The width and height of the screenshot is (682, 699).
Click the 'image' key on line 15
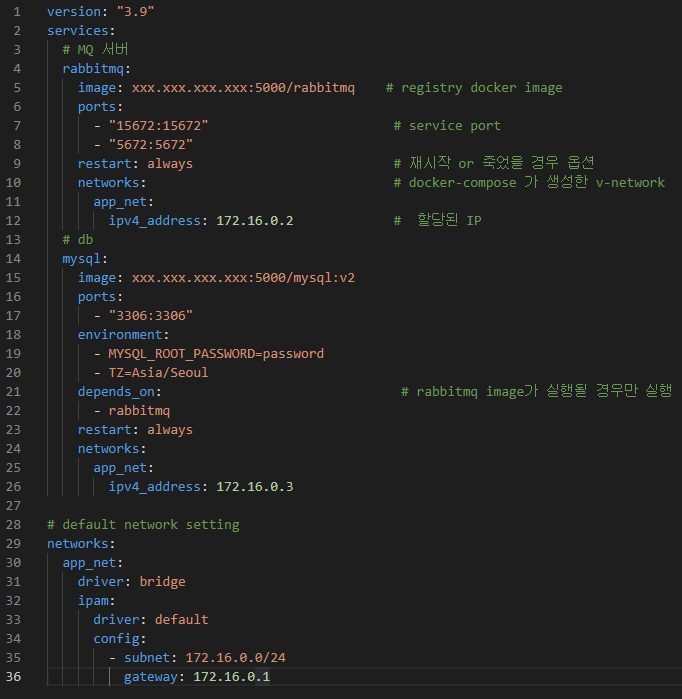pyautogui.click(x=97, y=278)
